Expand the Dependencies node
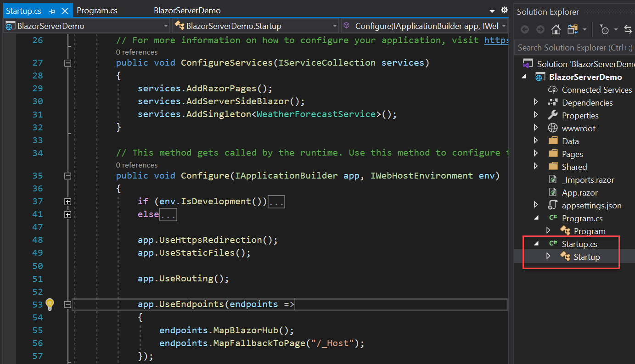Screen dimensions: 635x364 (x=535, y=102)
